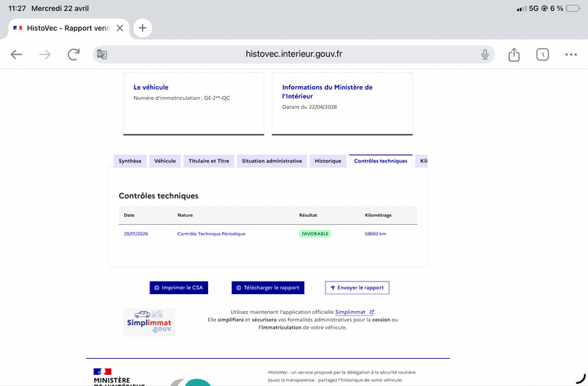Open a new tab with plus icon

tap(143, 28)
